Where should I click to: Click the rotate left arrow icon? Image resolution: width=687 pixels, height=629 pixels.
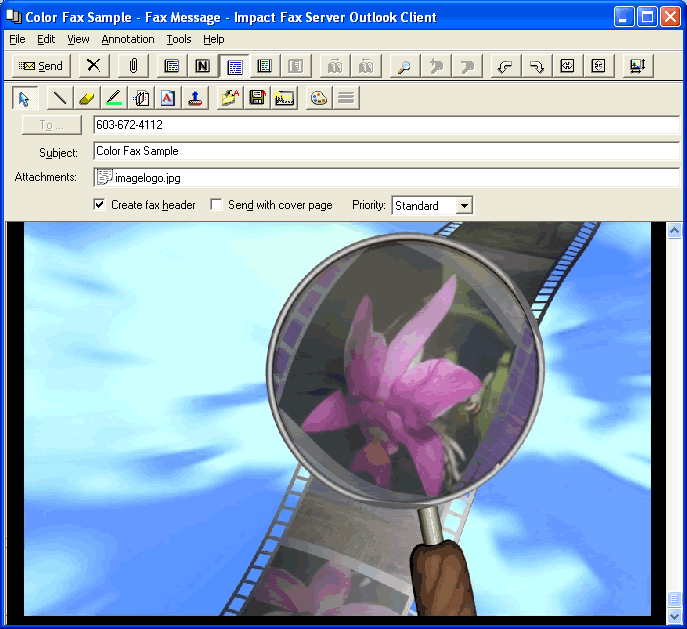tap(506, 66)
